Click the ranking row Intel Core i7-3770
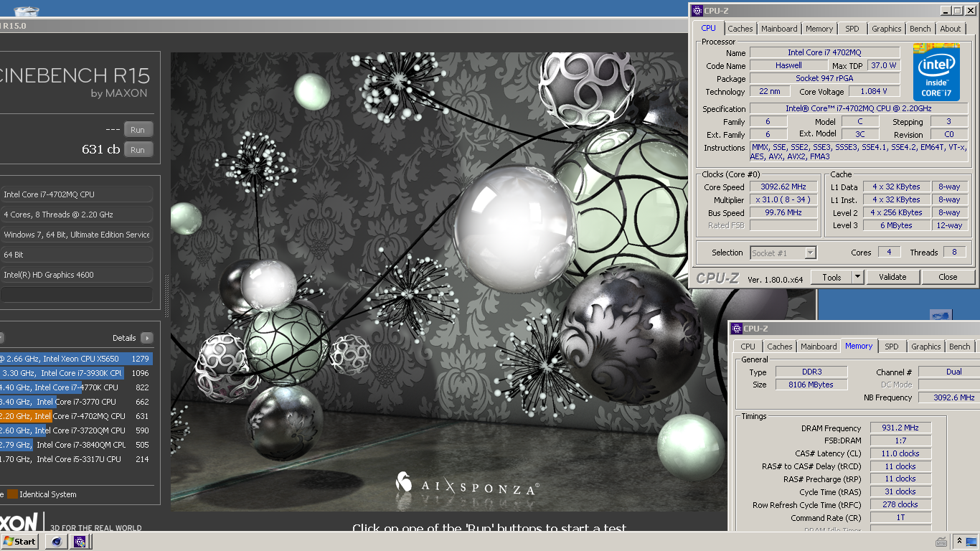The width and height of the screenshot is (980, 551). [76, 402]
